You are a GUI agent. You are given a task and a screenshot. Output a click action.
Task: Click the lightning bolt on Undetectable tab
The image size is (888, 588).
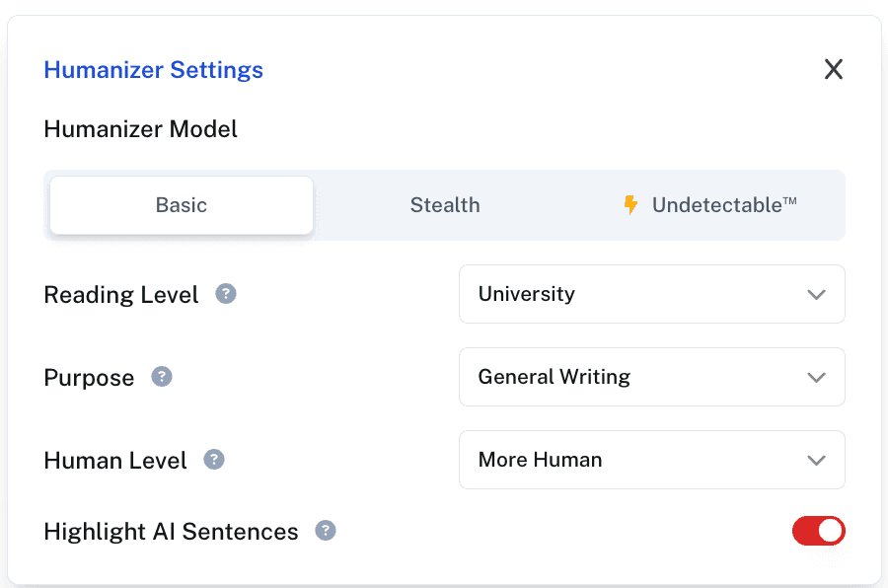coord(630,204)
